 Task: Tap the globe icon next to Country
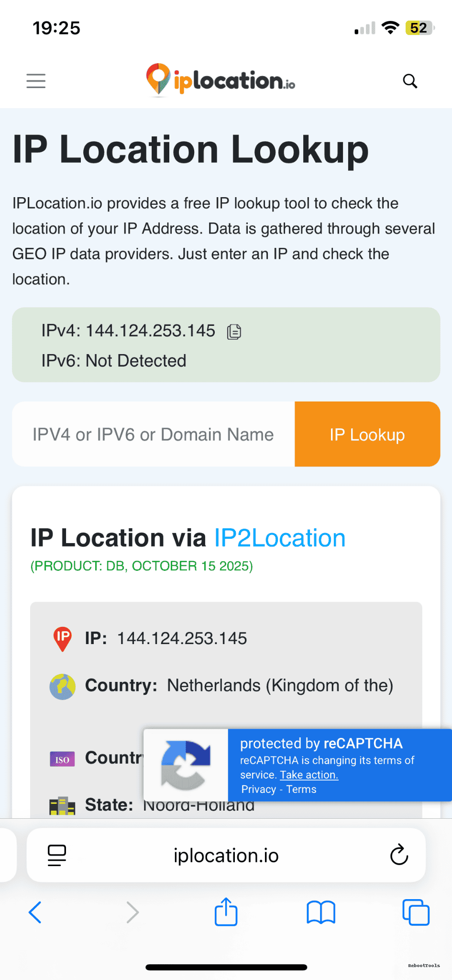click(x=62, y=686)
